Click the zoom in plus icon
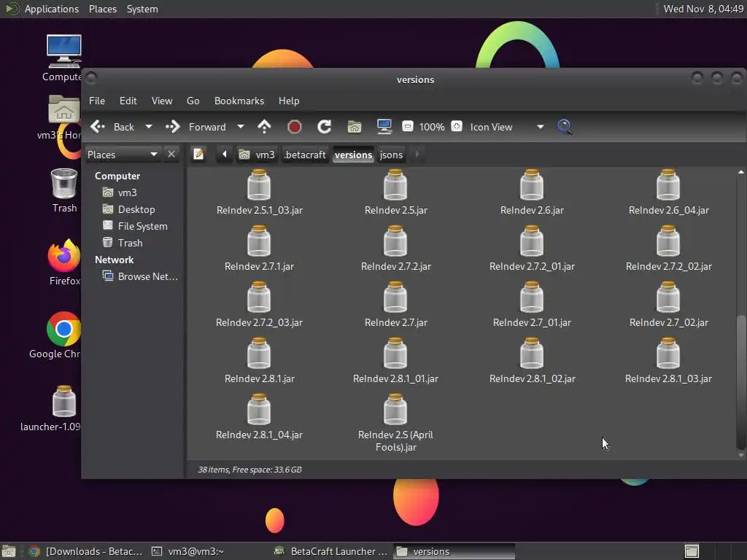 pos(457,127)
